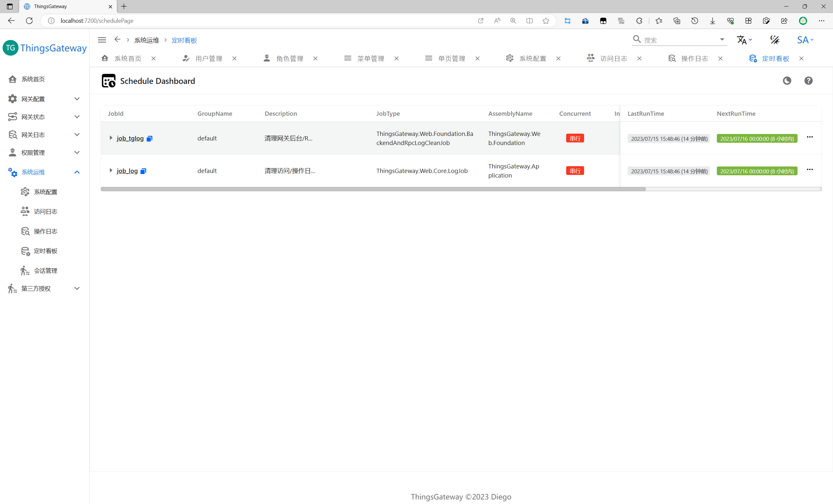Screen dimensions: 833x504
Task: Switch to the 用户管理 tab
Action: [208, 59]
